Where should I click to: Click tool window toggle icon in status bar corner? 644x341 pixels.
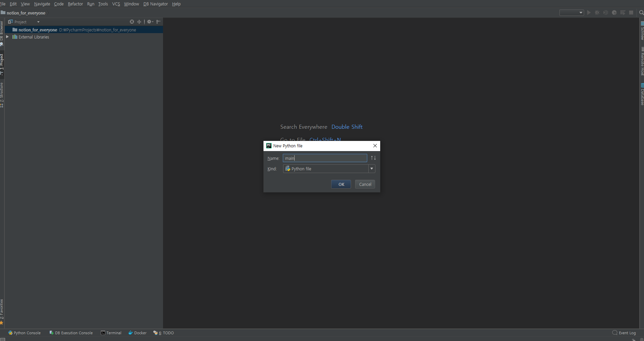point(3,339)
